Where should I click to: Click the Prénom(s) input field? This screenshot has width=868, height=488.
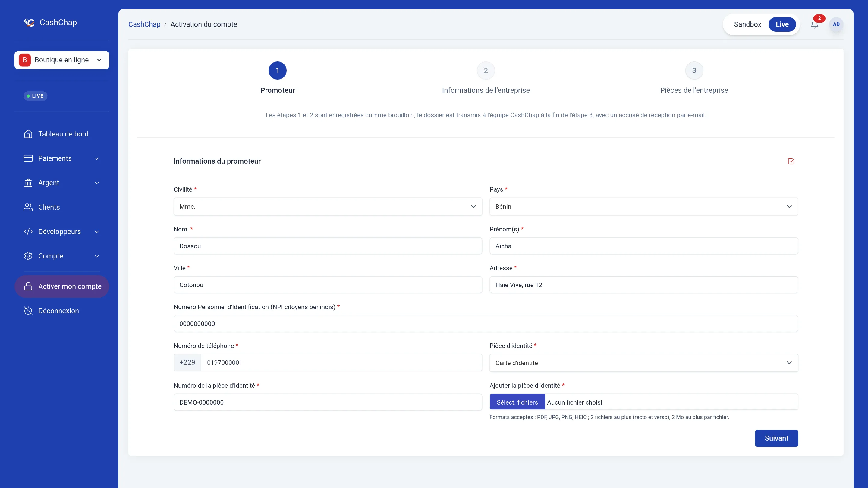(x=643, y=246)
